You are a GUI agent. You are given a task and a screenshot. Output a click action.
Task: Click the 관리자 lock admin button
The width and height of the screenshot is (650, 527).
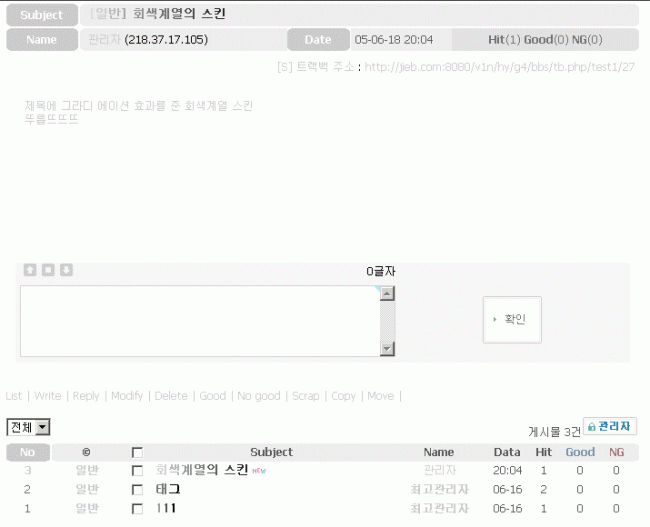point(610,426)
